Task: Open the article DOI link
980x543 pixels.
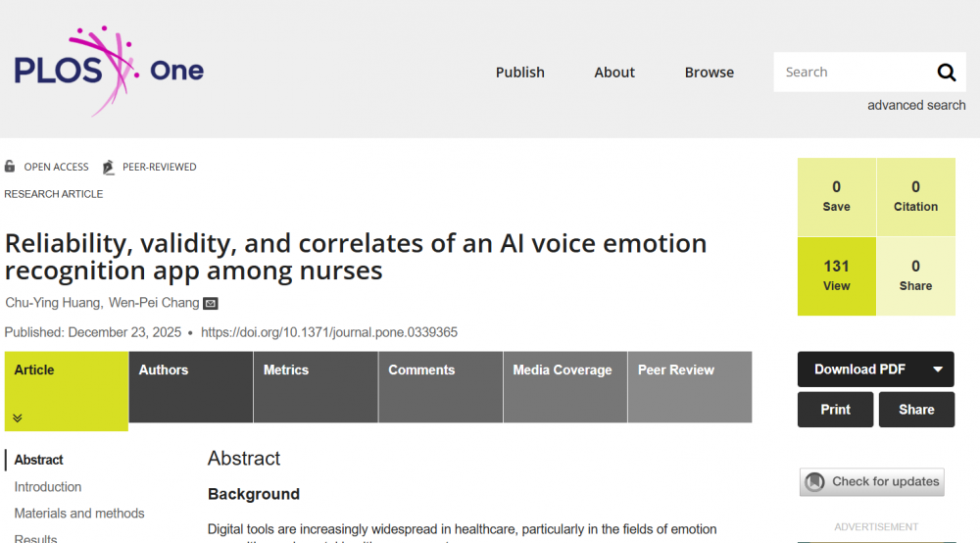Action: coord(328,332)
